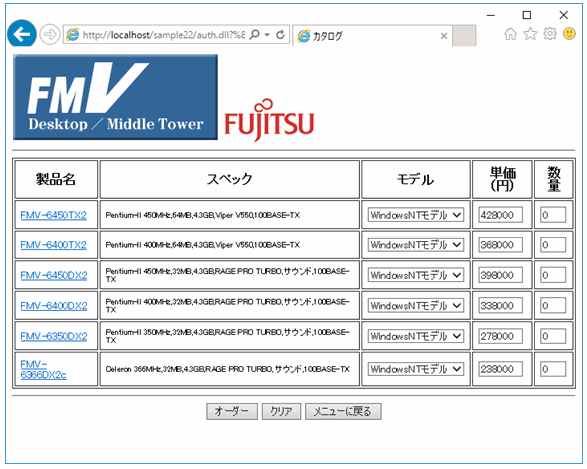
Task: Click the クリア button
Action: [281, 411]
